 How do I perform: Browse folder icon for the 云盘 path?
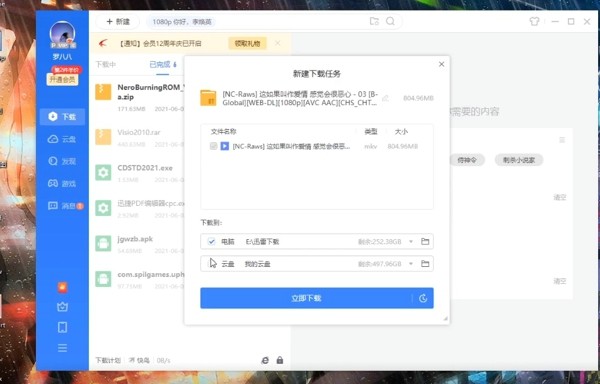(425, 264)
